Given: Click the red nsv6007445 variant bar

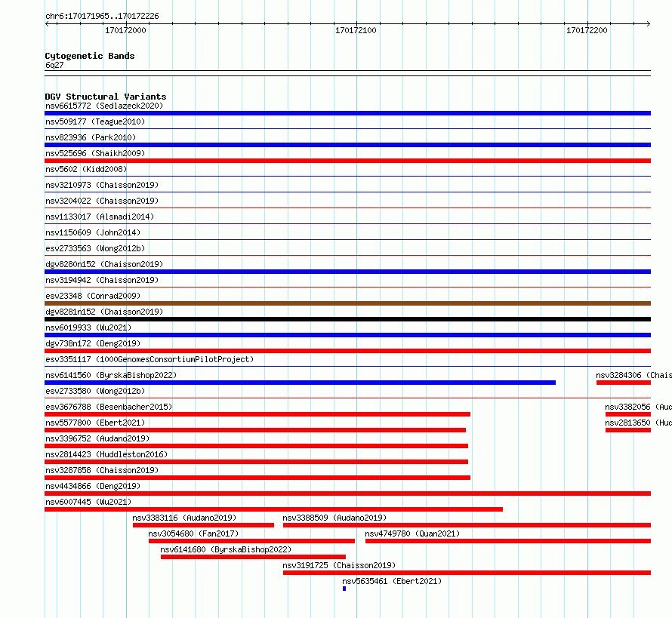Looking at the screenshot, I should coord(273,509).
